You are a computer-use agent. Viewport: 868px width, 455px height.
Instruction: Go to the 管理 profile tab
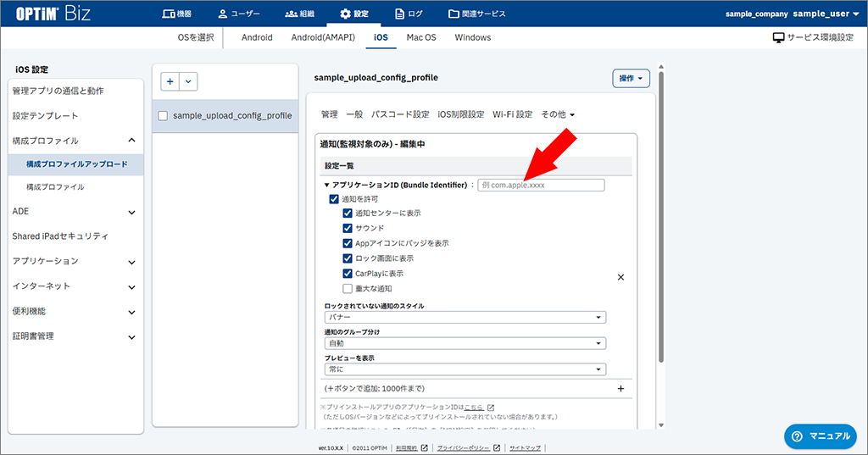pos(330,114)
